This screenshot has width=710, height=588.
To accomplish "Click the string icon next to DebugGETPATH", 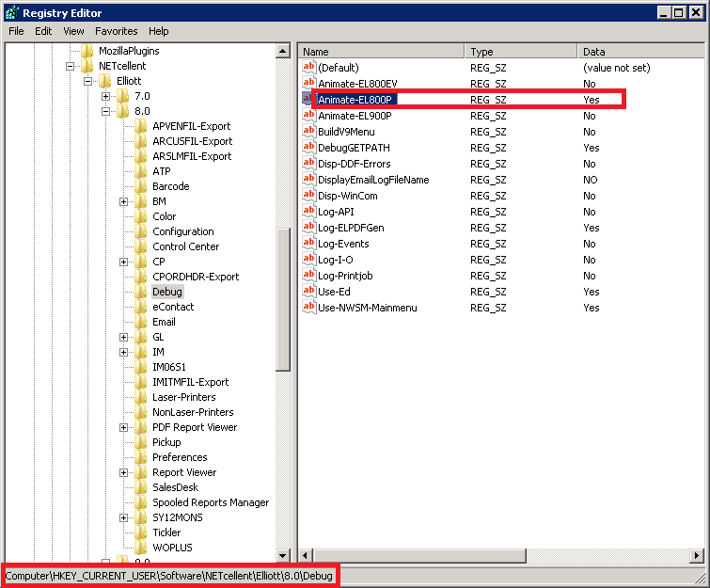I will [308, 147].
